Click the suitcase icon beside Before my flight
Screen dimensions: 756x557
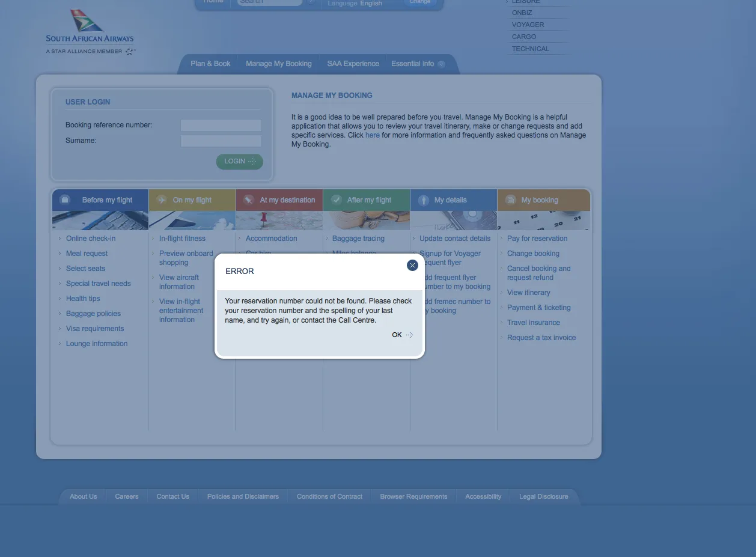coord(65,199)
